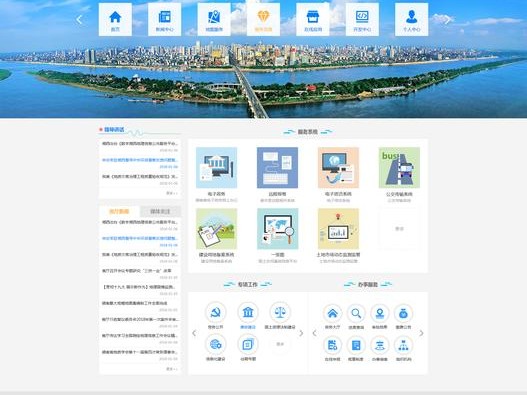Open the personal center user tile
This screenshot has width=527, height=395.
(411, 19)
